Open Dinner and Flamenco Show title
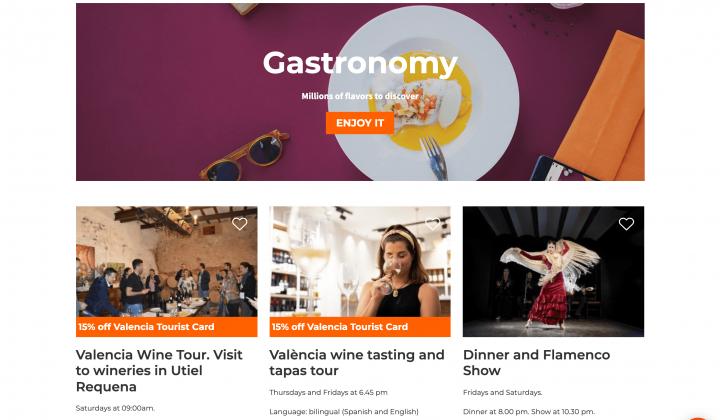The width and height of the screenshot is (720, 420). (536, 363)
